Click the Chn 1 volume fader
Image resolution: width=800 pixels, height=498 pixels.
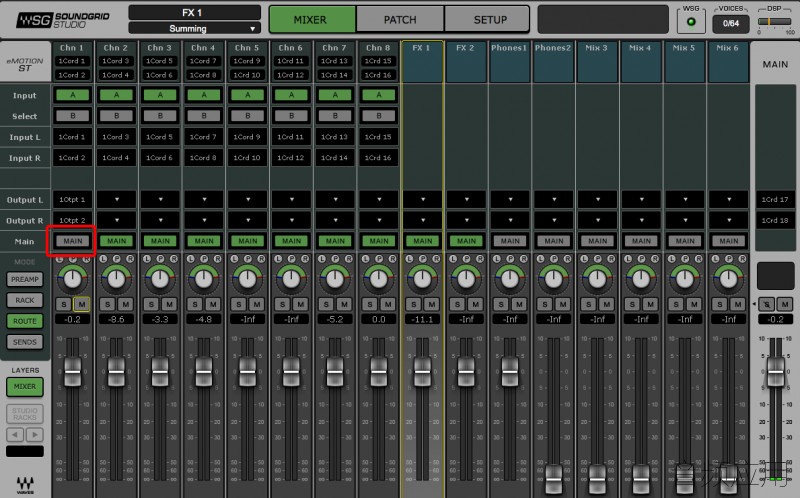pos(72,371)
